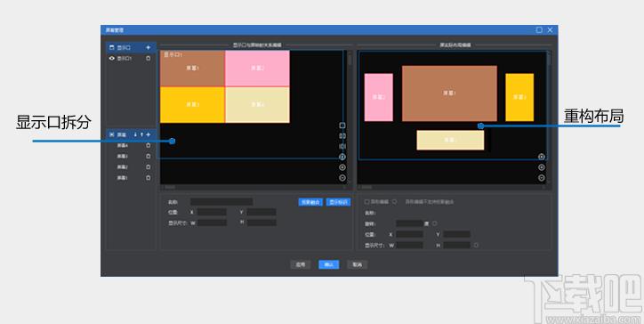Toggle the round option beside the rotation degree field
The width and height of the screenshot is (644, 324).
pos(435,223)
